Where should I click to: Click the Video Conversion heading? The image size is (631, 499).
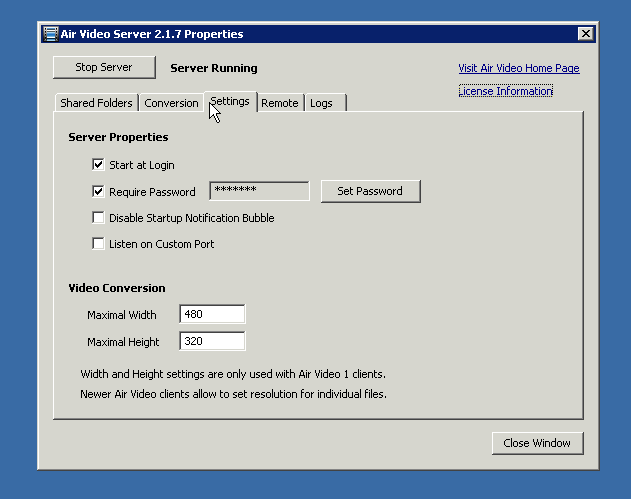click(117, 288)
